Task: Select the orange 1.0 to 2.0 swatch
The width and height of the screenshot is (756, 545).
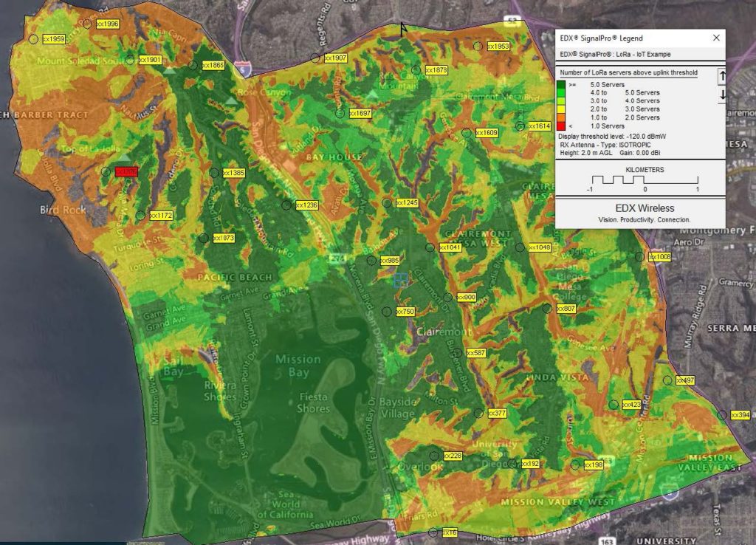Action: click(x=563, y=117)
